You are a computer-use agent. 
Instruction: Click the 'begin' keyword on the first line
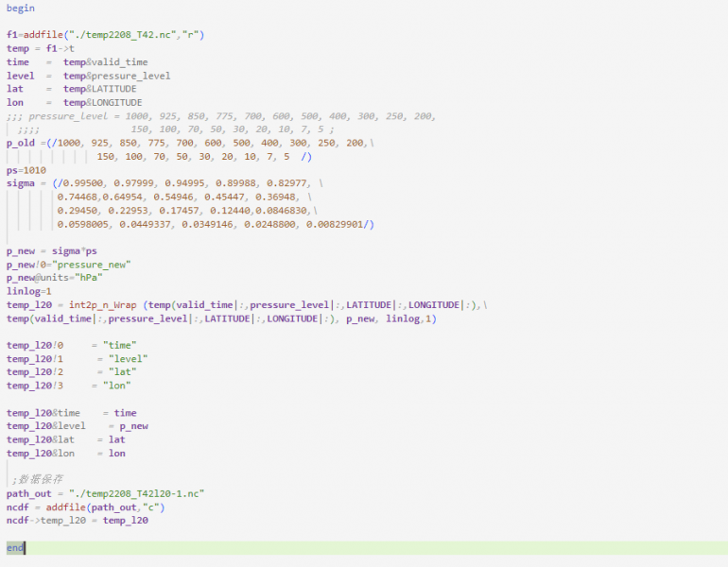pyautogui.click(x=21, y=8)
